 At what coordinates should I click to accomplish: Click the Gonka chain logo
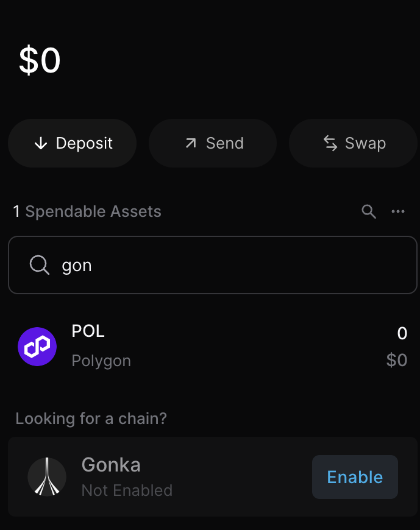[47, 476]
